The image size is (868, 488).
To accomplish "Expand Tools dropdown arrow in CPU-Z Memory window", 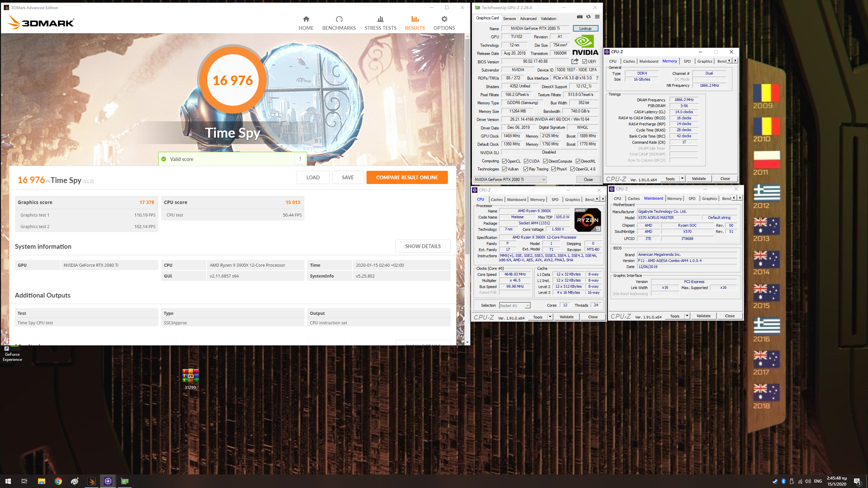I will (x=682, y=179).
